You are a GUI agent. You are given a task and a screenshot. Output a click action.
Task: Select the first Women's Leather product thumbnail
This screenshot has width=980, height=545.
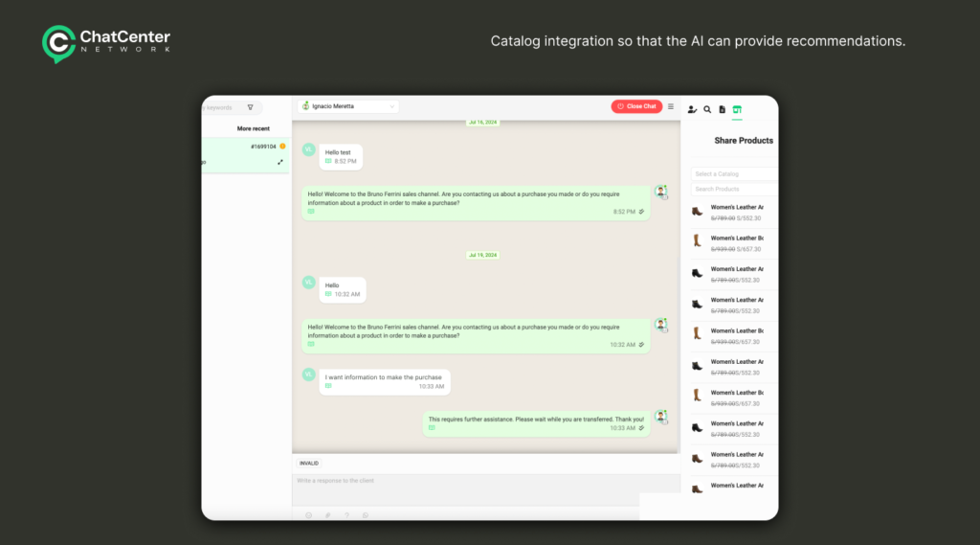tap(697, 212)
